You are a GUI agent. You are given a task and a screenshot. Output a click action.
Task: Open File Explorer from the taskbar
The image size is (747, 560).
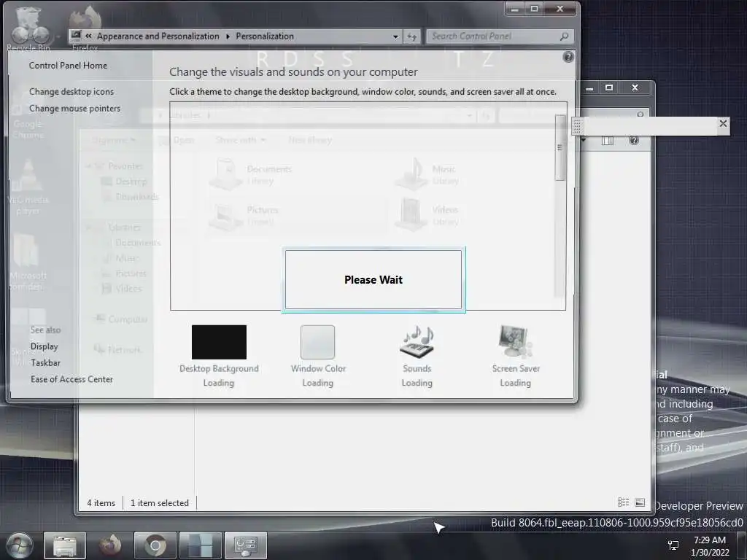(x=65, y=545)
